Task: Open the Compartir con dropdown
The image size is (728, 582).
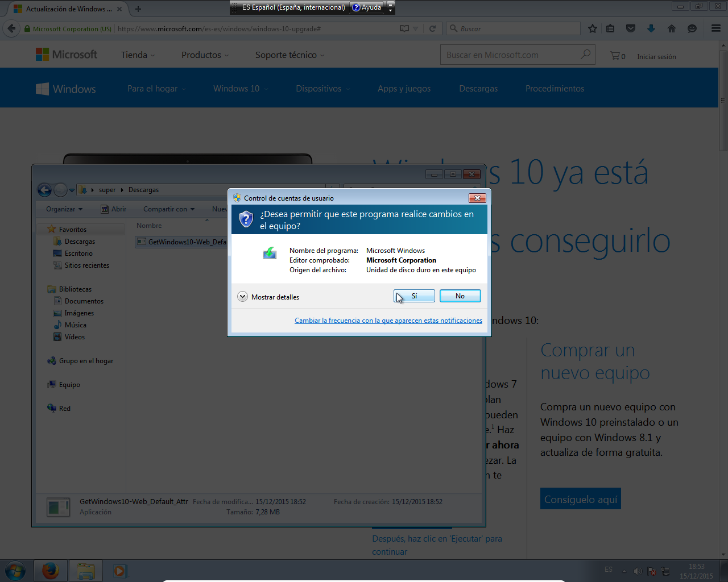Action: [x=169, y=209]
